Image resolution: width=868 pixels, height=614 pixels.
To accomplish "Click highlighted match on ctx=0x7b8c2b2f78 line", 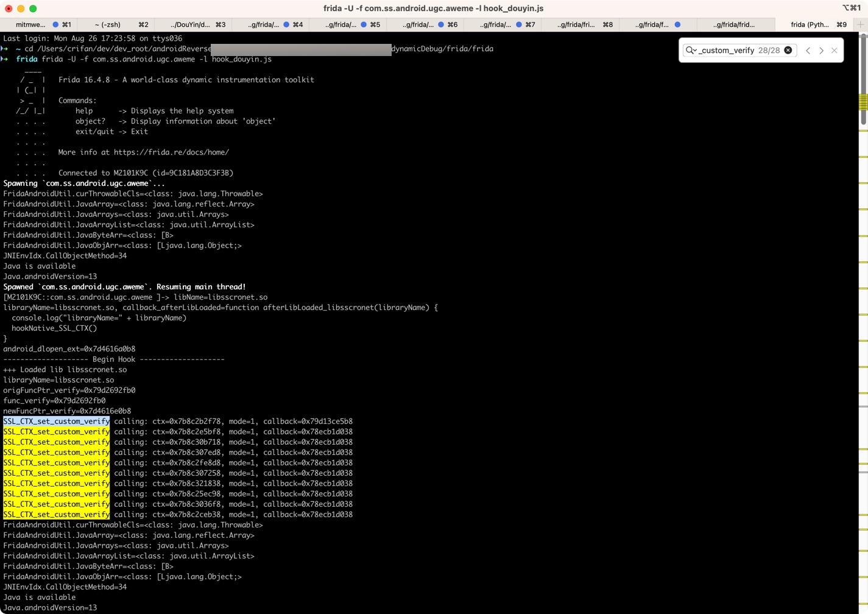I will [x=56, y=422].
